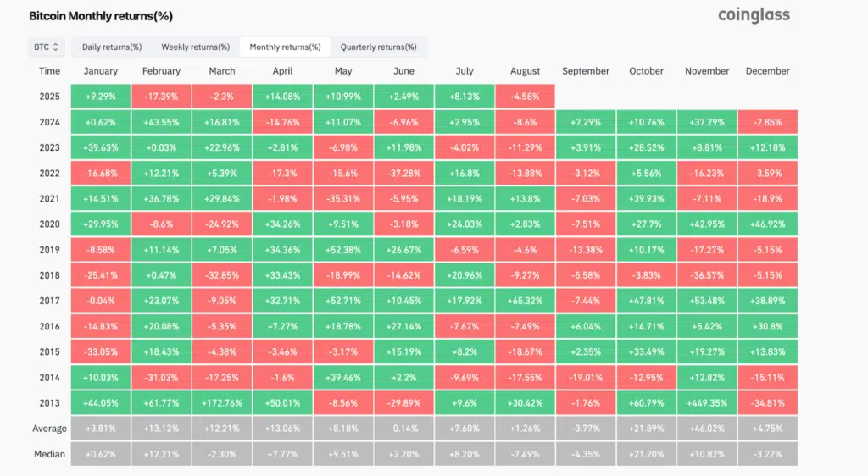The width and height of the screenshot is (868, 476).
Task: Switch to Daily returns(%) tab
Action: [x=112, y=47]
